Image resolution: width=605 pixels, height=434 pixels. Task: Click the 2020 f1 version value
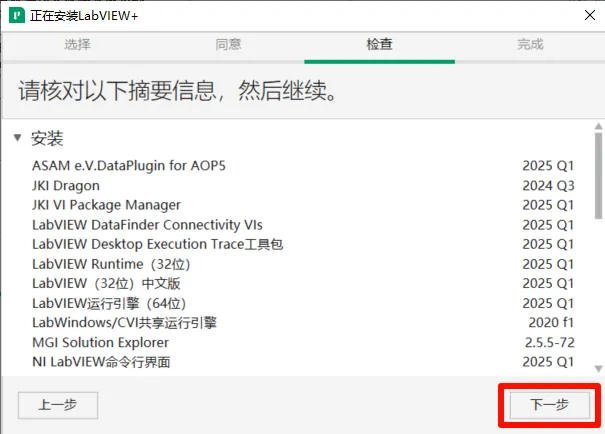pyautogui.click(x=551, y=323)
